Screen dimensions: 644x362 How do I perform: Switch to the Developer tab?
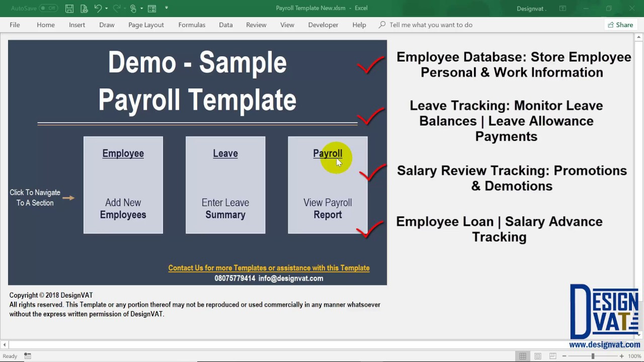(x=323, y=25)
